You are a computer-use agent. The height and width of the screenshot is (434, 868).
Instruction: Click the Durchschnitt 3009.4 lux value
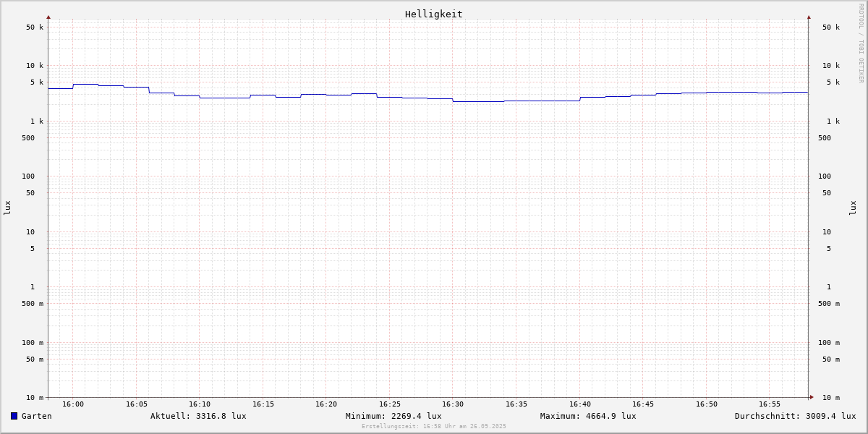(x=795, y=416)
